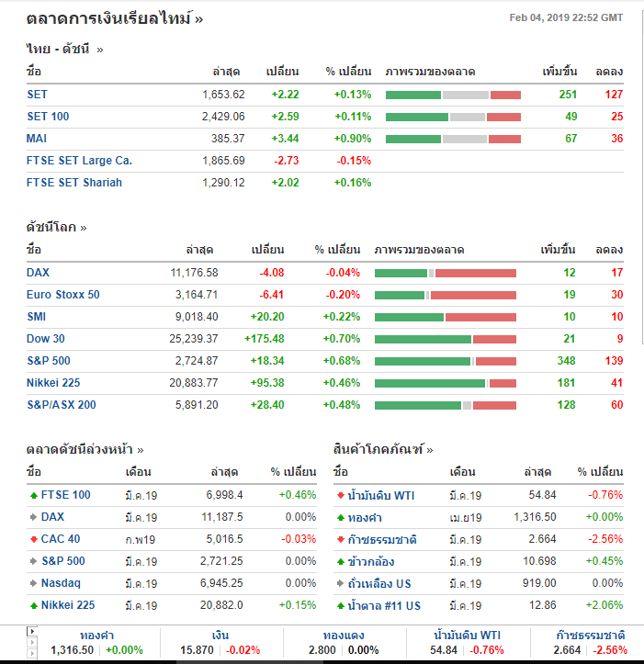Expand the สินค้าโภคภัณฑ์ section chevron
Image resolution: width=644 pixels, height=664 pixels.
coord(430,450)
